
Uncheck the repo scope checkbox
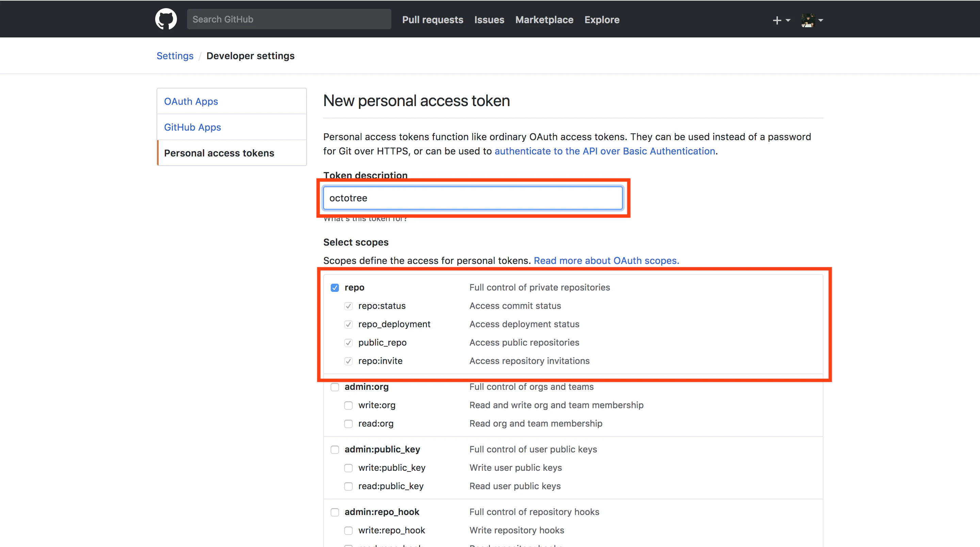[335, 287]
